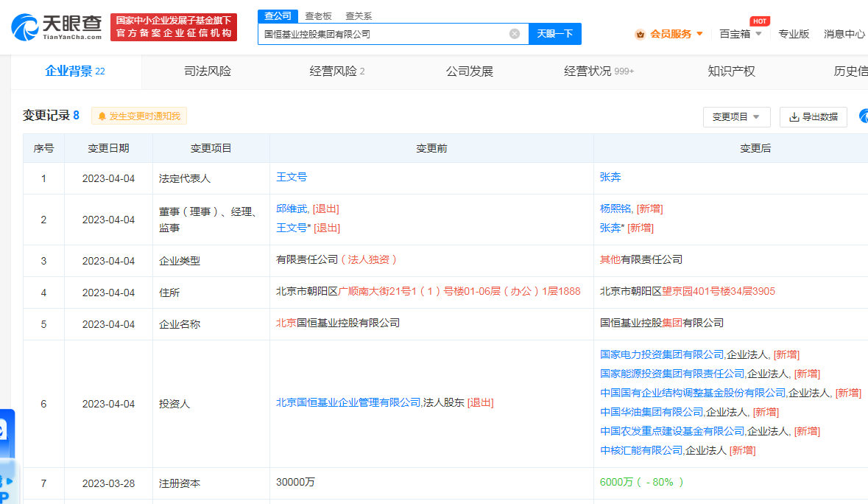Click the partially visible blue icon at far right
This screenshot has width=868, height=504.
pyautogui.click(x=863, y=116)
